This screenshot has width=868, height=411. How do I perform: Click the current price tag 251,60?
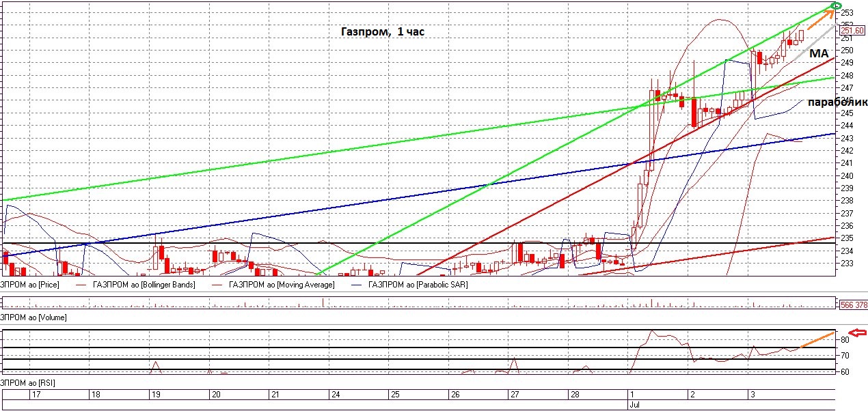pos(854,30)
